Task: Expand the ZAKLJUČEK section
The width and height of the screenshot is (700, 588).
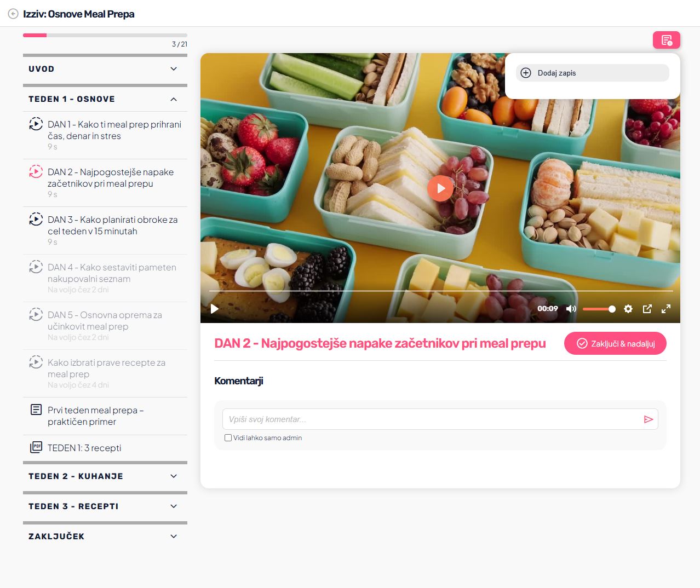Action: (105, 537)
